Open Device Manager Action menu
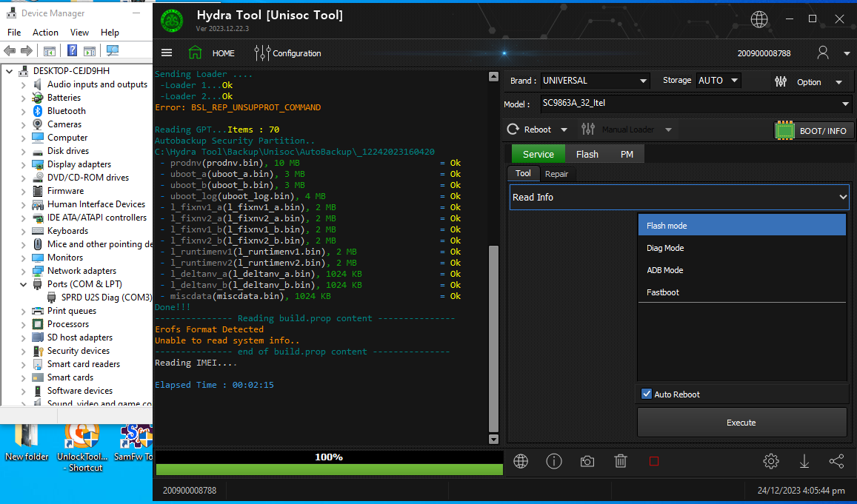 point(45,33)
